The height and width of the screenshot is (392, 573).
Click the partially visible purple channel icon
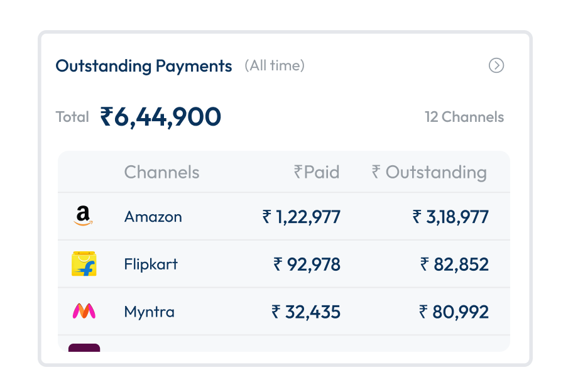tap(84, 347)
